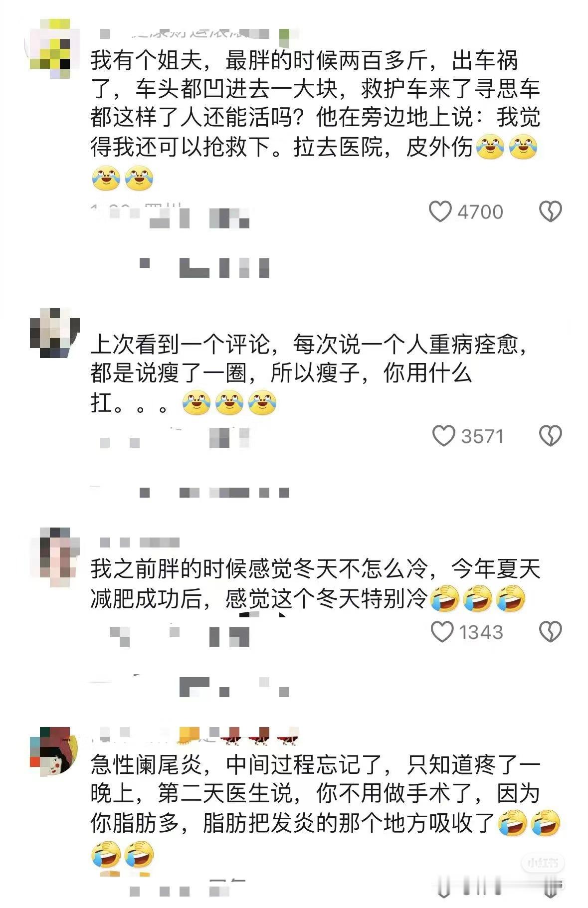The image size is (588, 908).
Task: Open the username above the winter cold comment
Action: [140, 543]
